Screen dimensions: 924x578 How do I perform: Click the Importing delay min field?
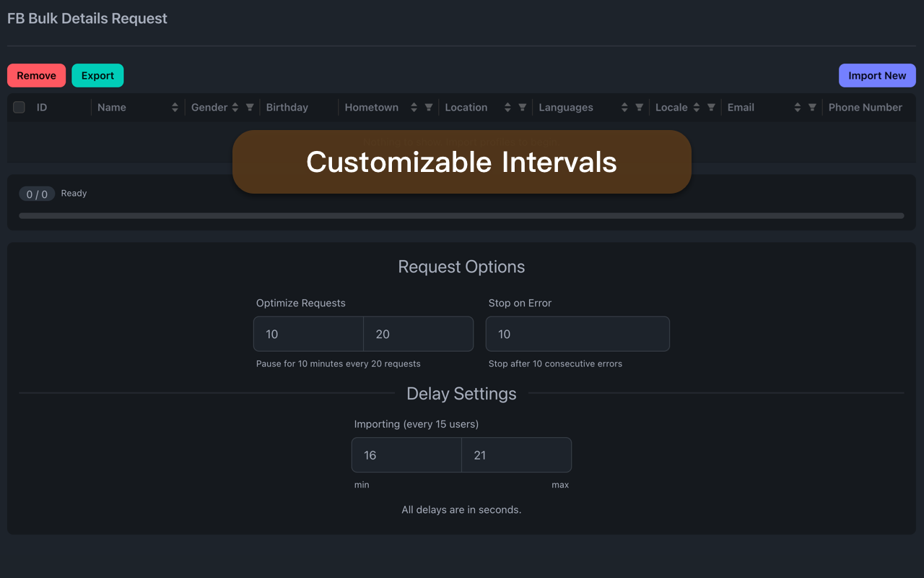click(406, 455)
